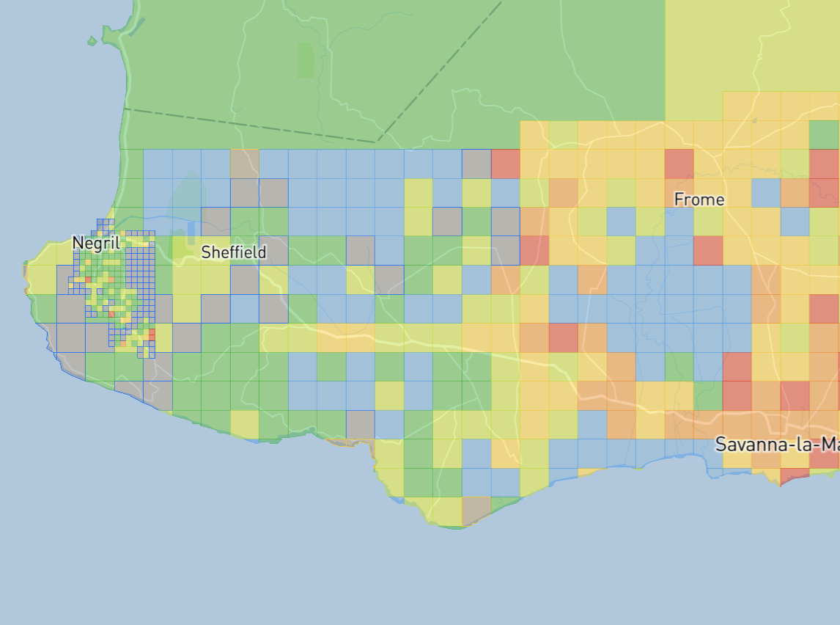The height and width of the screenshot is (625, 840).
Task: Click the Frome town label
Action: [x=699, y=200]
